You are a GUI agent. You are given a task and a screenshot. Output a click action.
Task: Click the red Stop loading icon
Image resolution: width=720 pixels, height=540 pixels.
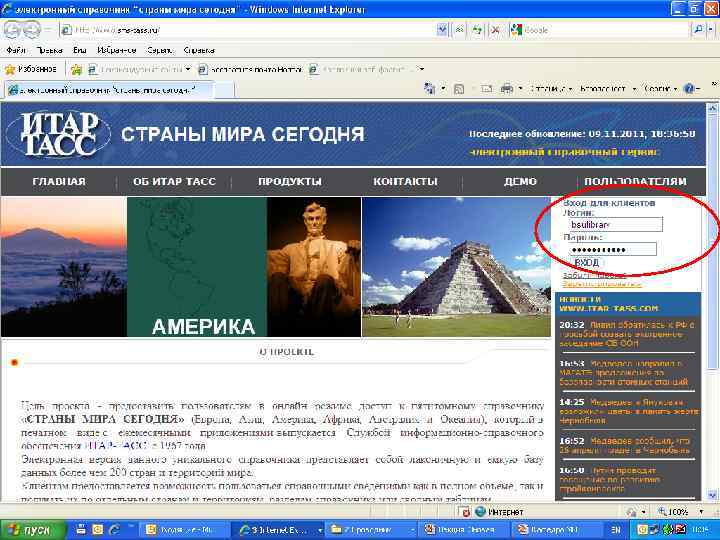pos(495,30)
